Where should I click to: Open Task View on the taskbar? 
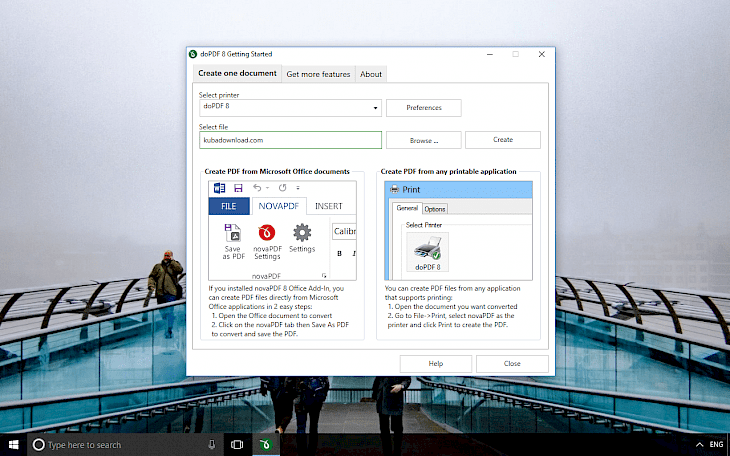pyautogui.click(x=237, y=445)
